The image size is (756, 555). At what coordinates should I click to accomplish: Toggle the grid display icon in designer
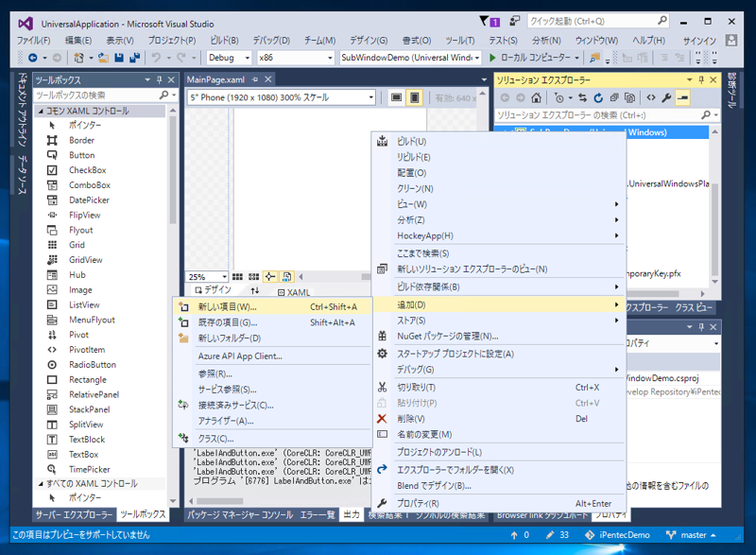(x=237, y=277)
